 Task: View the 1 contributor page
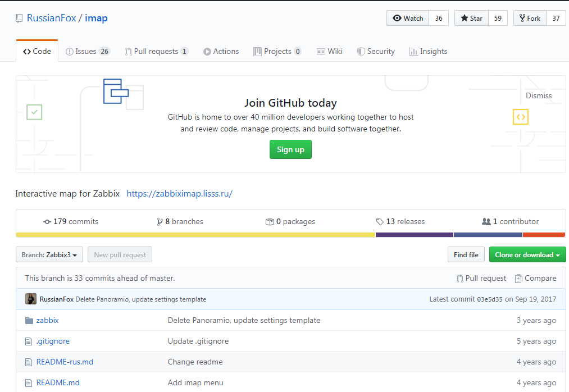(510, 221)
